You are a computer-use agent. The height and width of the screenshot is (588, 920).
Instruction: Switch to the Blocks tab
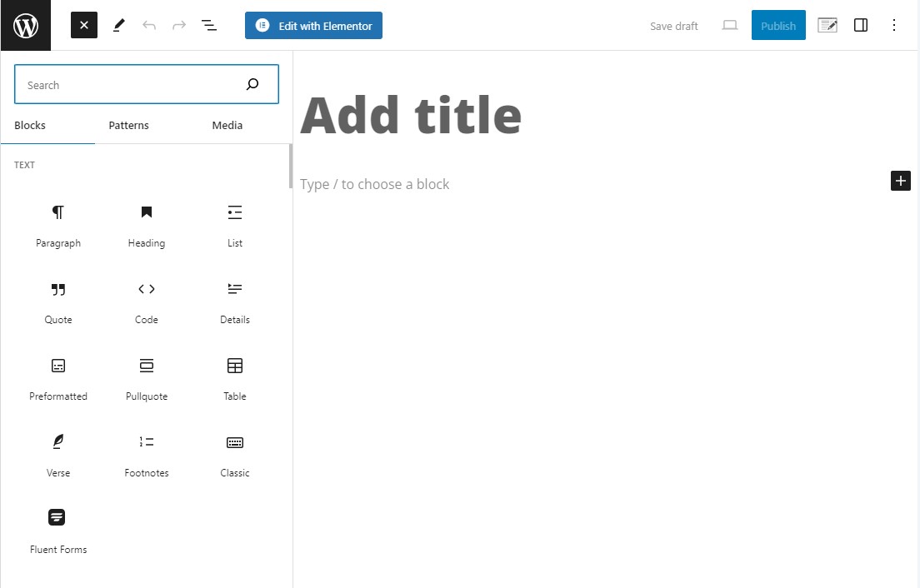click(x=30, y=126)
